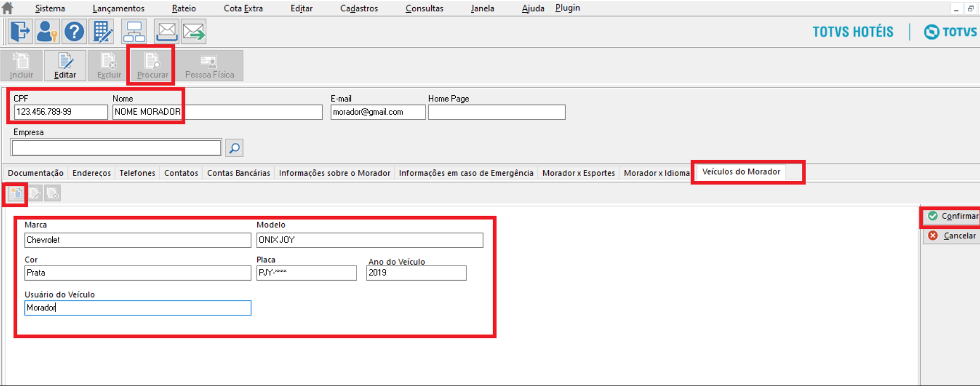Open the help question mark icon
The height and width of the screenshot is (386, 980).
[74, 32]
